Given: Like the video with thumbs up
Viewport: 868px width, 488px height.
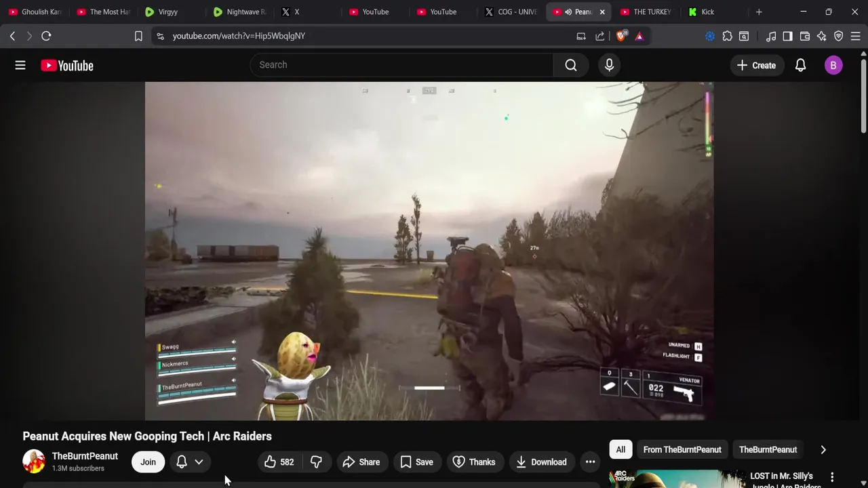Looking at the screenshot, I should click(279, 462).
